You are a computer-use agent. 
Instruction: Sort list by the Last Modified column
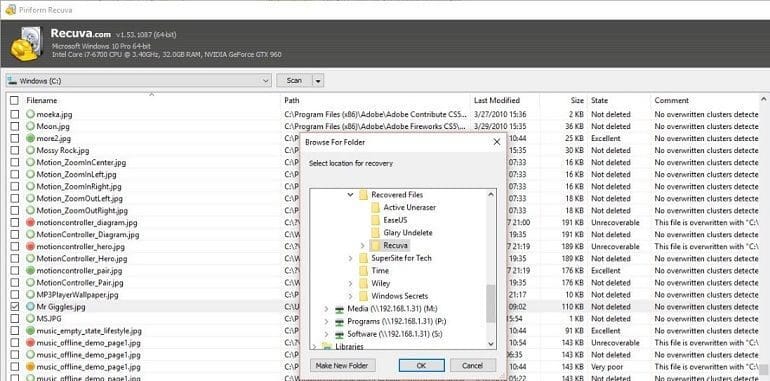(496, 100)
